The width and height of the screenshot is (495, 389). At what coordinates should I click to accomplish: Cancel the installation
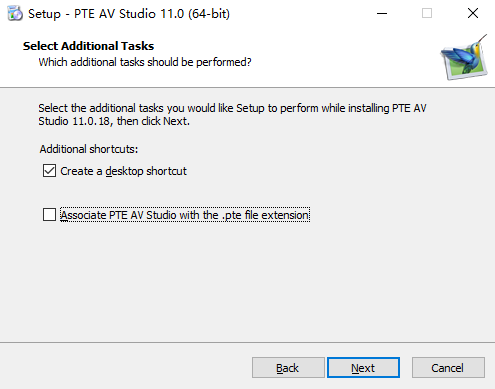pyautogui.click(x=448, y=368)
